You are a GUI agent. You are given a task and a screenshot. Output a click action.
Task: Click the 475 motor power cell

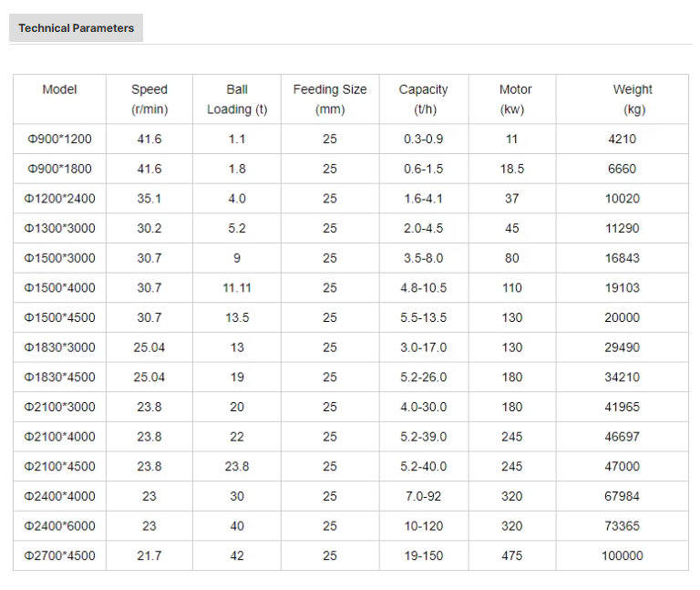pos(512,556)
